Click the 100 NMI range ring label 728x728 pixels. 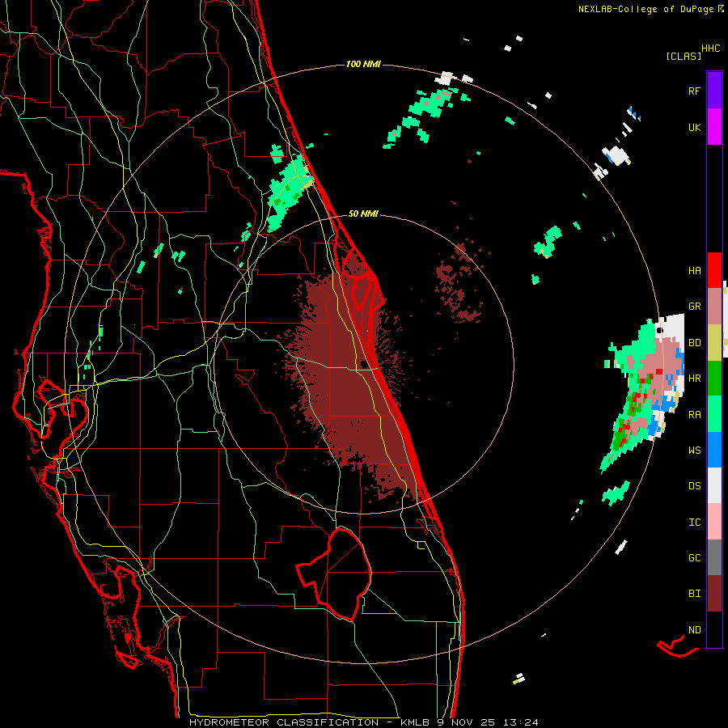[363, 64]
